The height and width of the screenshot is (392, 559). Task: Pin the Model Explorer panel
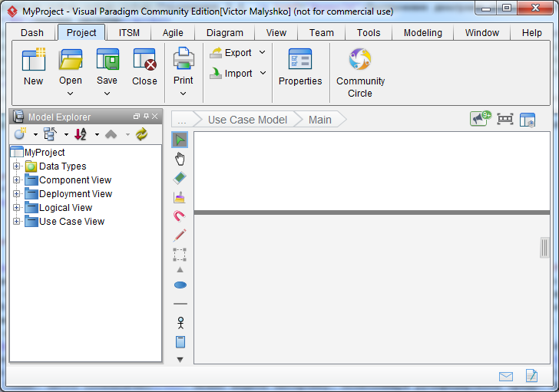tap(146, 117)
